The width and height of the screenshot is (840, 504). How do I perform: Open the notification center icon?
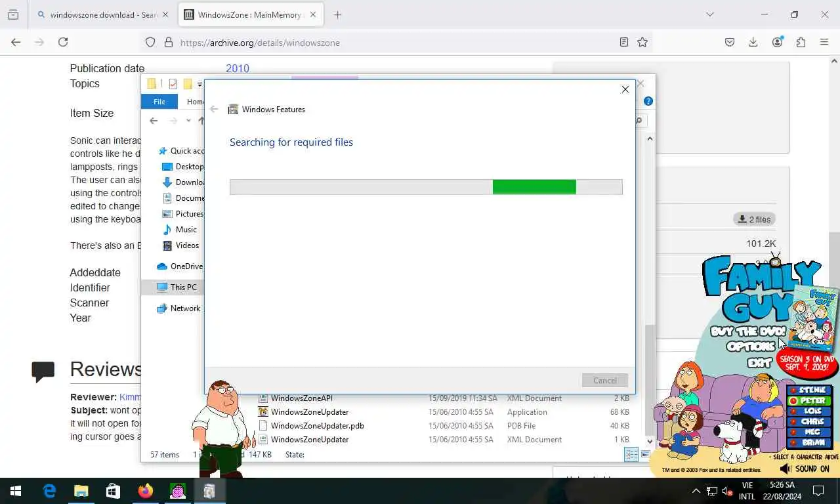pyautogui.click(x=818, y=491)
